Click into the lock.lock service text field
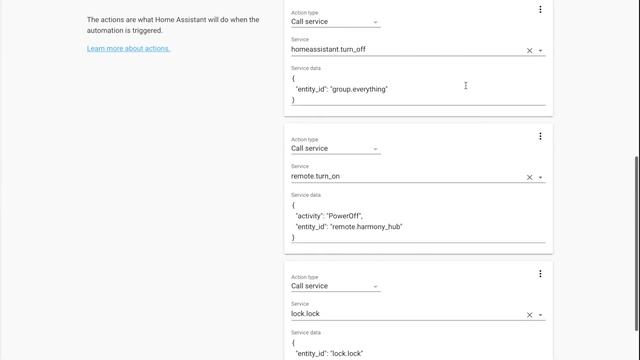640x360 pixels. (x=407, y=314)
